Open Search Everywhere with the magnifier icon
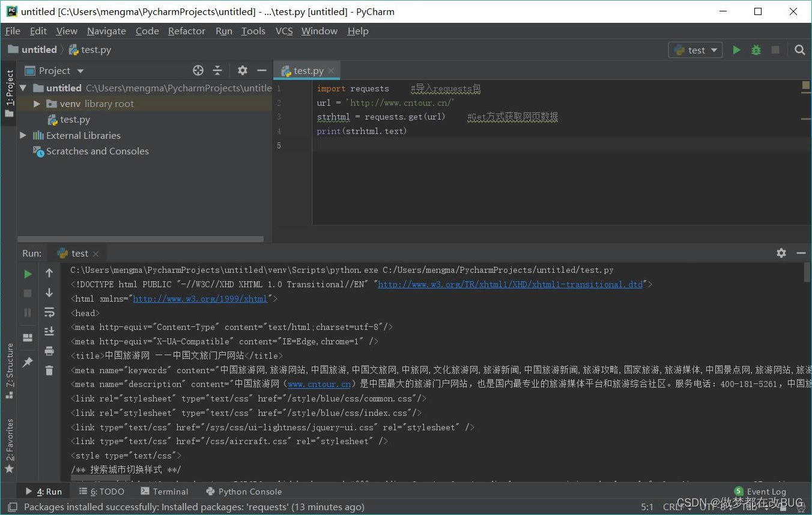 point(799,50)
